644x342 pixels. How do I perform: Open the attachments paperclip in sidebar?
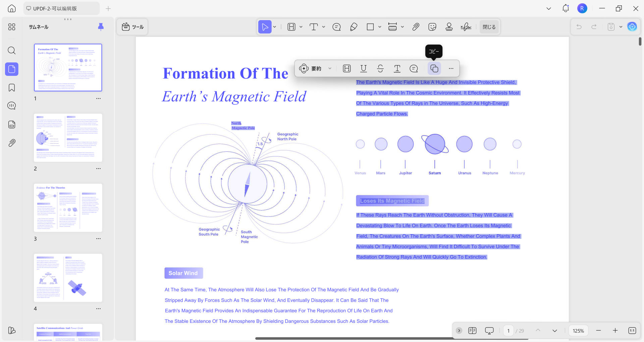tap(12, 143)
